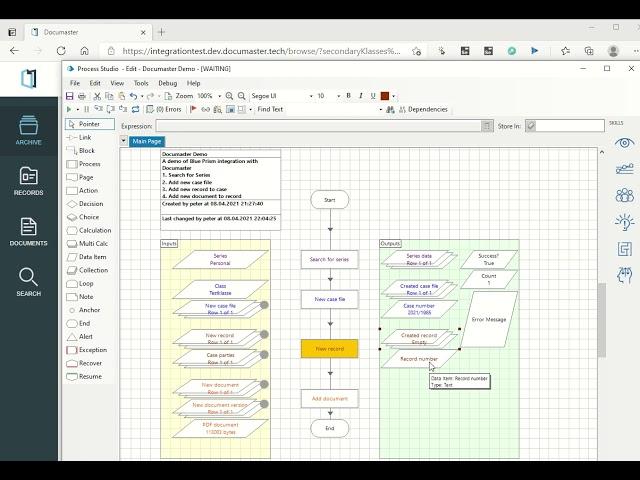
Task: Click the Copy icon in toolbar
Action: pos(109,96)
